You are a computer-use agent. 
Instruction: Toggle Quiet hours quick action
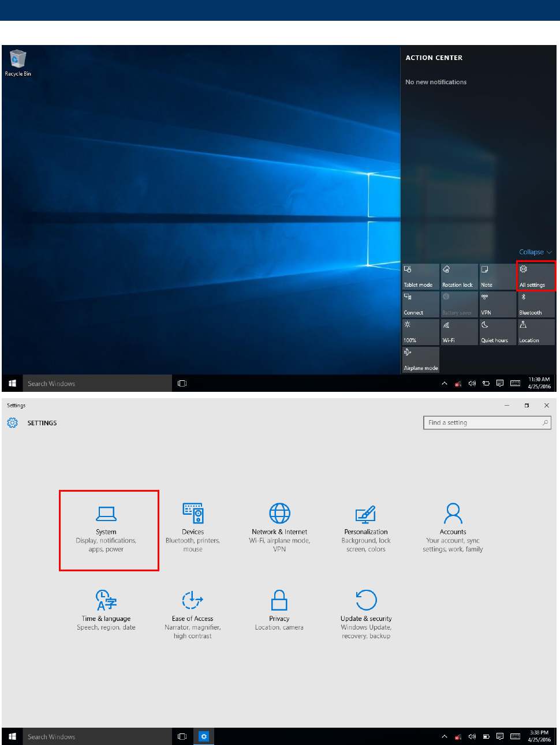pyautogui.click(x=498, y=332)
